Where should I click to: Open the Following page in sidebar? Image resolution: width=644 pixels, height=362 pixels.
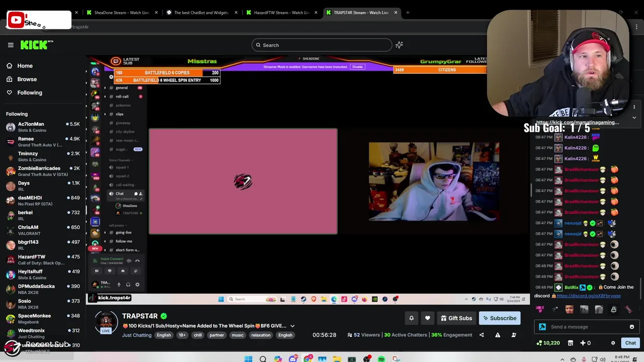tap(30, 93)
